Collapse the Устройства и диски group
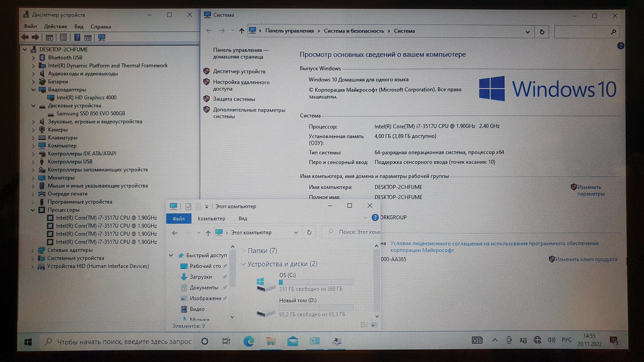Viewport: 644px width, 362px height. [x=243, y=264]
